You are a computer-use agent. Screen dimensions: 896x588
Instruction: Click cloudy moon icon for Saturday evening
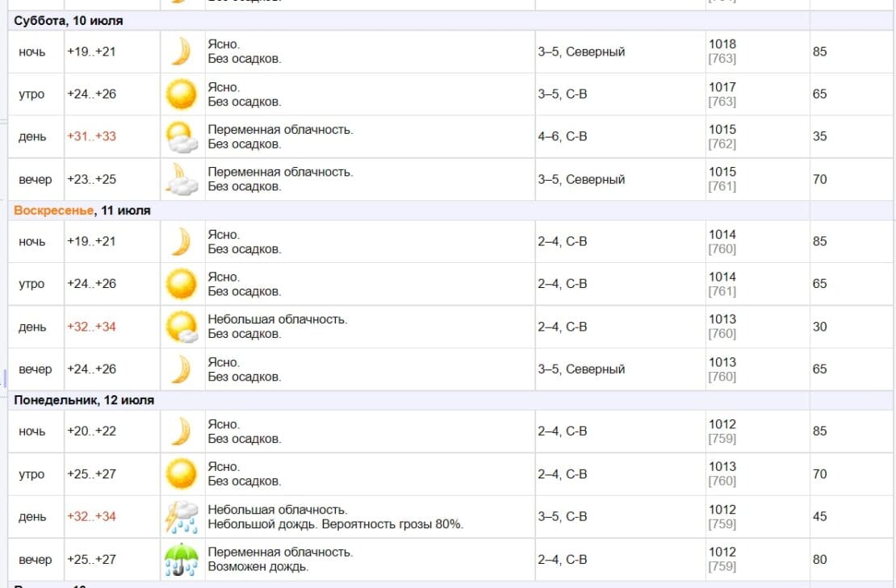[182, 179]
